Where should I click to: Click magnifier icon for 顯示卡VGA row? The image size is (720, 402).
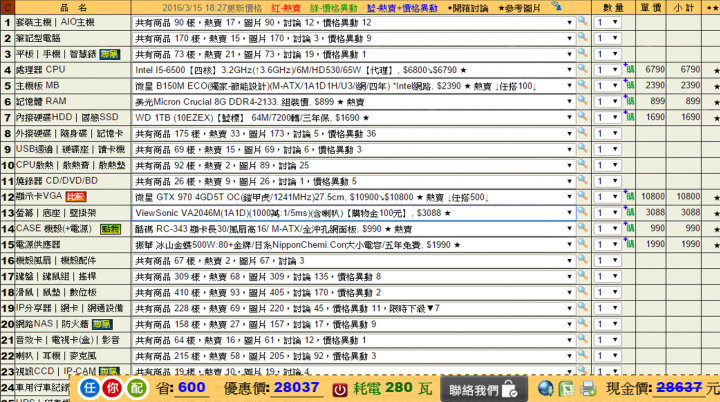click(582, 196)
